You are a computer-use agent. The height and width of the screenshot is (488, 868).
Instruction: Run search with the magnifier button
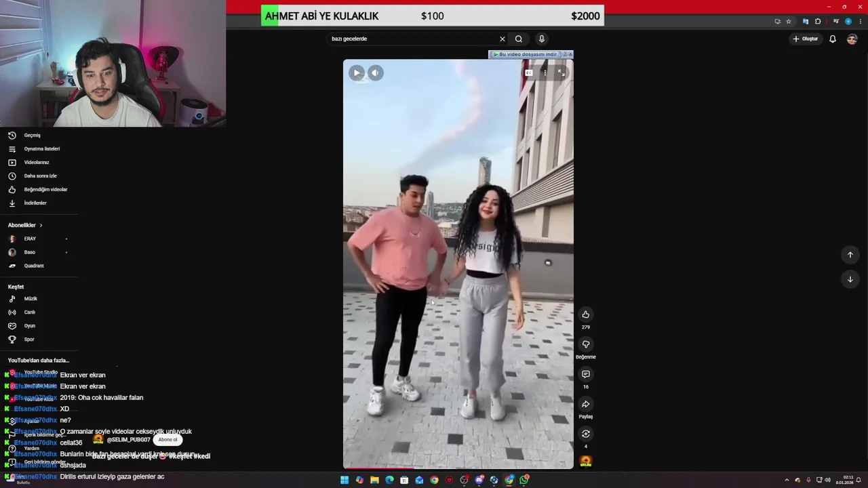(519, 39)
